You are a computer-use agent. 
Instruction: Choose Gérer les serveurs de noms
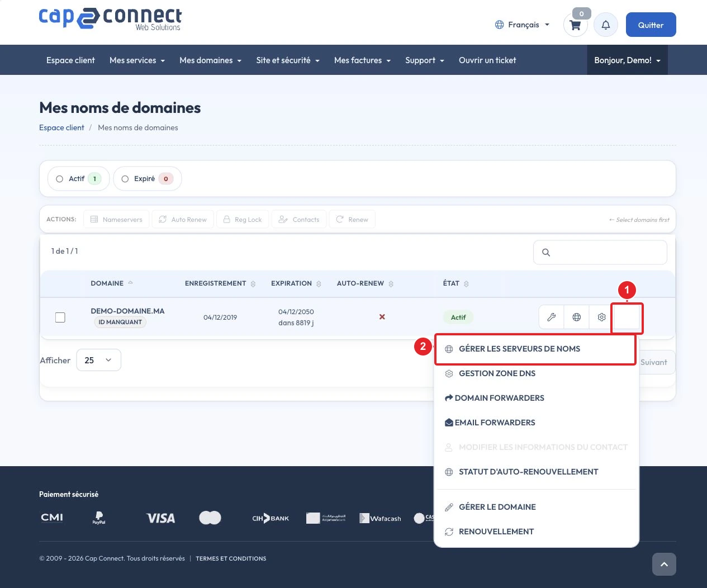click(x=537, y=349)
